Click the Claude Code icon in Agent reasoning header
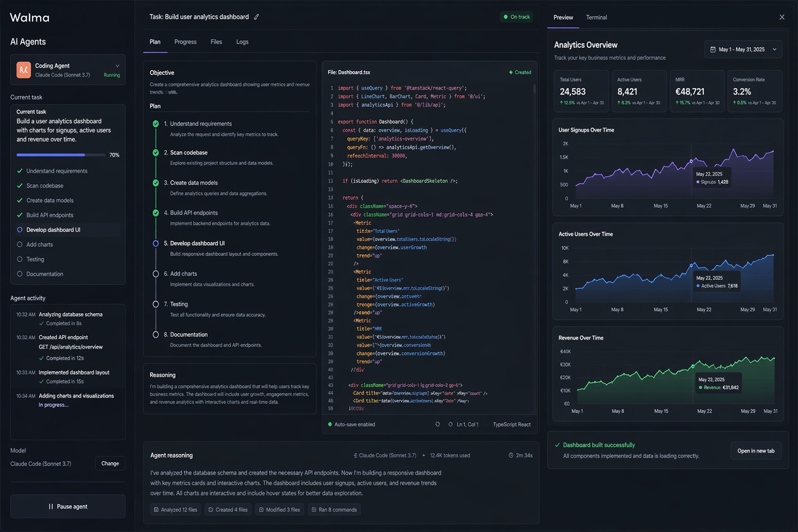Screen dimensions: 798x532 coord(355,455)
